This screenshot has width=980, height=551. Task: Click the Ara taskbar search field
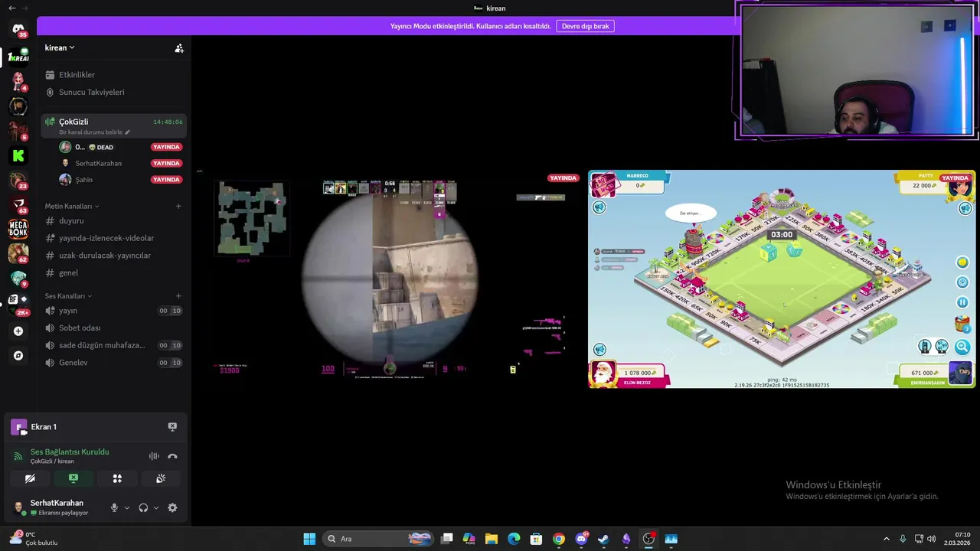pos(378,539)
